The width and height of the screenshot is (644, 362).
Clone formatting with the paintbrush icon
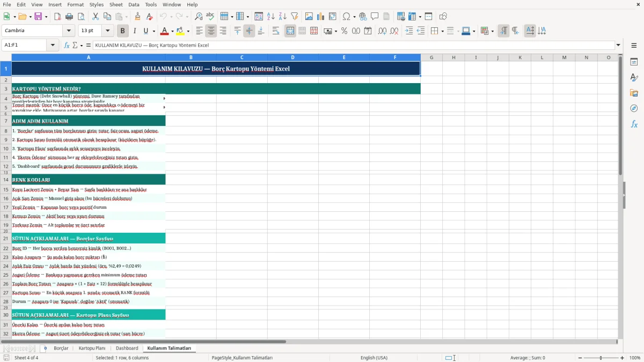click(x=137, y=17)
